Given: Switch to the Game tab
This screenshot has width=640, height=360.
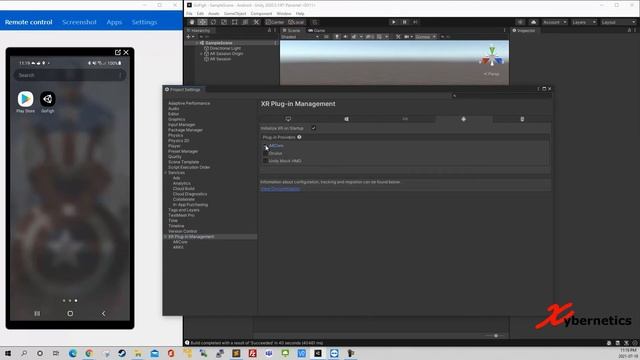Looking at the screenshot, I should (317, 31).
